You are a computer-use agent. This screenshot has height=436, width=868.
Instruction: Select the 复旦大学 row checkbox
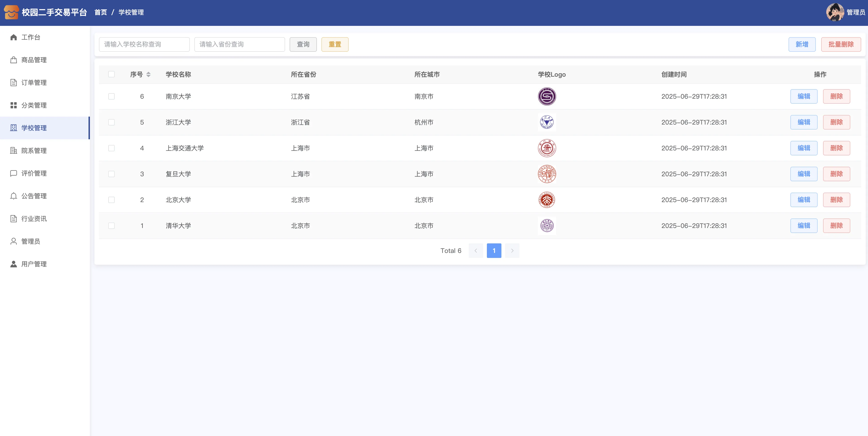(x=111, y=174)
